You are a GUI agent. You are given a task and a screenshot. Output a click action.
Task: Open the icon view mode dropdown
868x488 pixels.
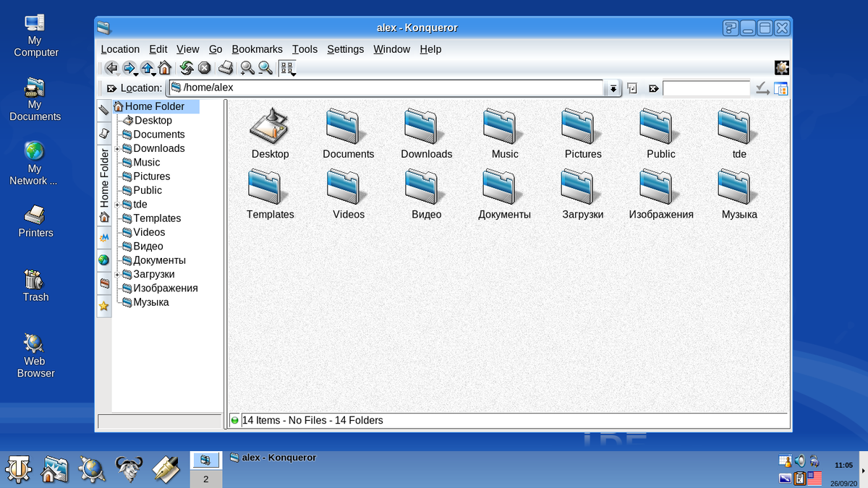pyautogui.click(x=288, y=69)
